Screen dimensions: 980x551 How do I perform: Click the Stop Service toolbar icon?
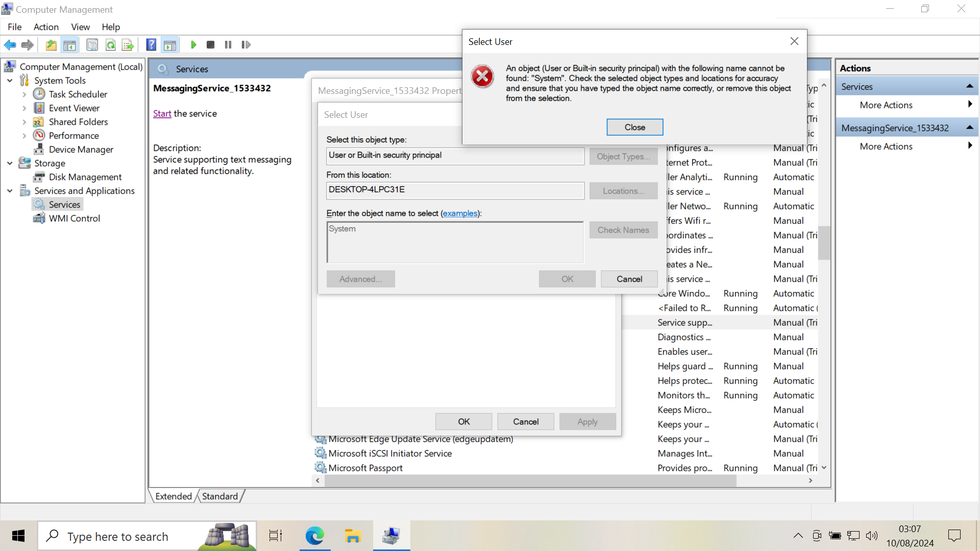(x=210, y=45)
